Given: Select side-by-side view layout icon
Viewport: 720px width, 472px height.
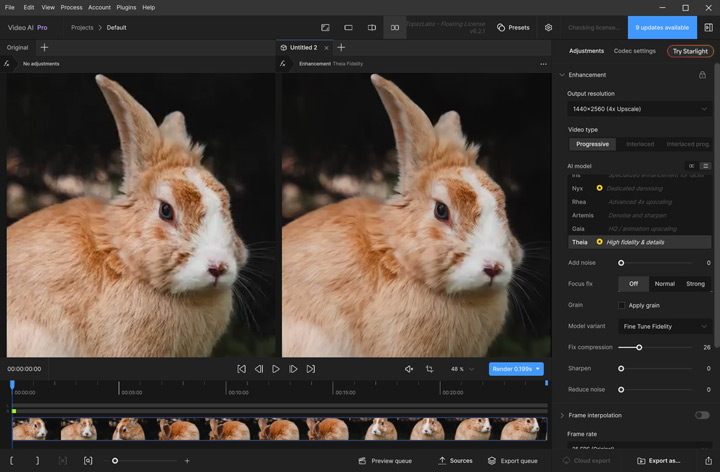Looking at the screenshot, I should click(x=395, y=28).
